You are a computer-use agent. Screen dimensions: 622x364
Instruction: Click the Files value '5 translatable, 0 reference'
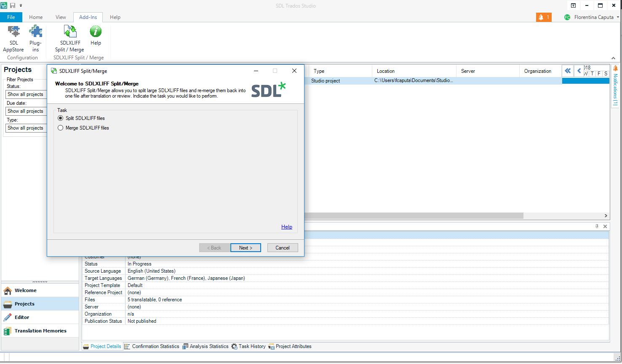tap(155, 300)
